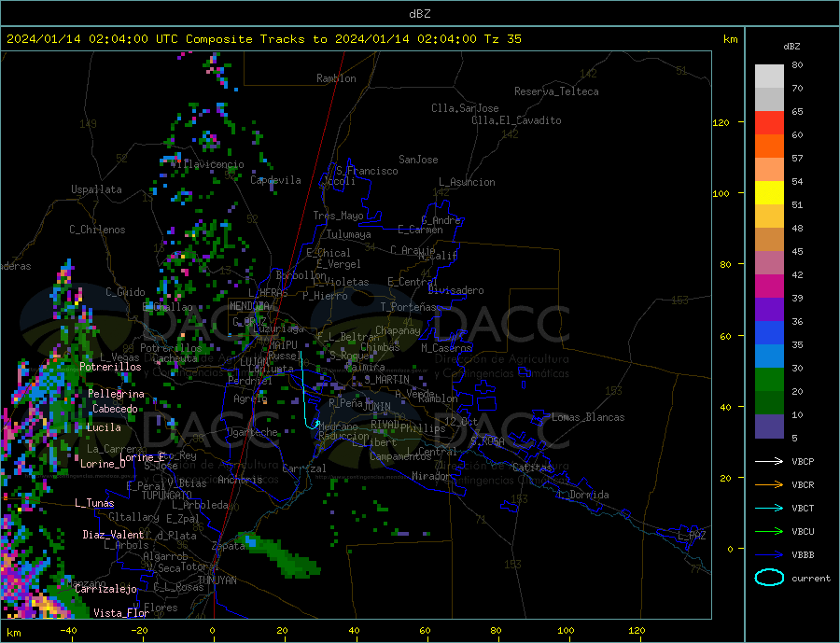
Task: Click the C_Chilenos map label
Action: [97, 230]
